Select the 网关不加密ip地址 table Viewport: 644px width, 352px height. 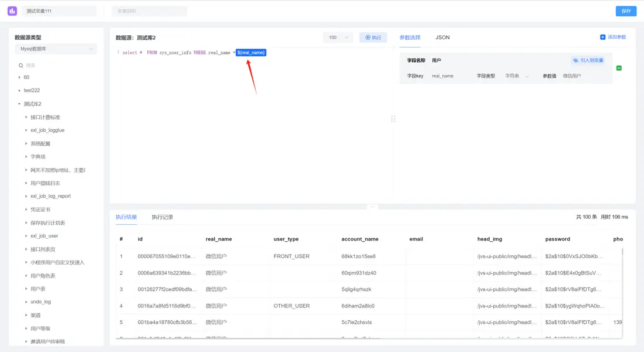click(x=58, y=170)
